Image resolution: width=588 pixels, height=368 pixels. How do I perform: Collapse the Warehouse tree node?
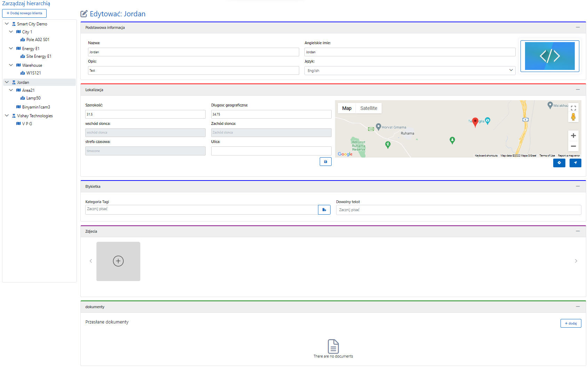pyautogui.click(x=11, y=65)
